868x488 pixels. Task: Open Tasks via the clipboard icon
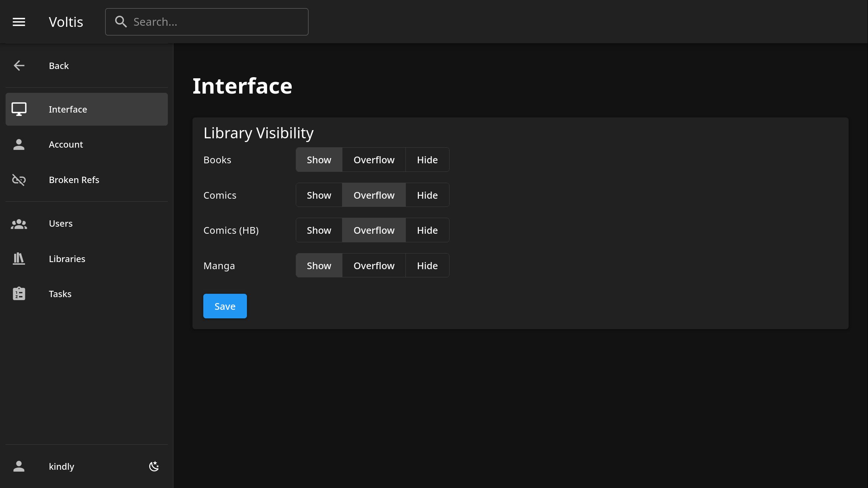click(19, 293)
